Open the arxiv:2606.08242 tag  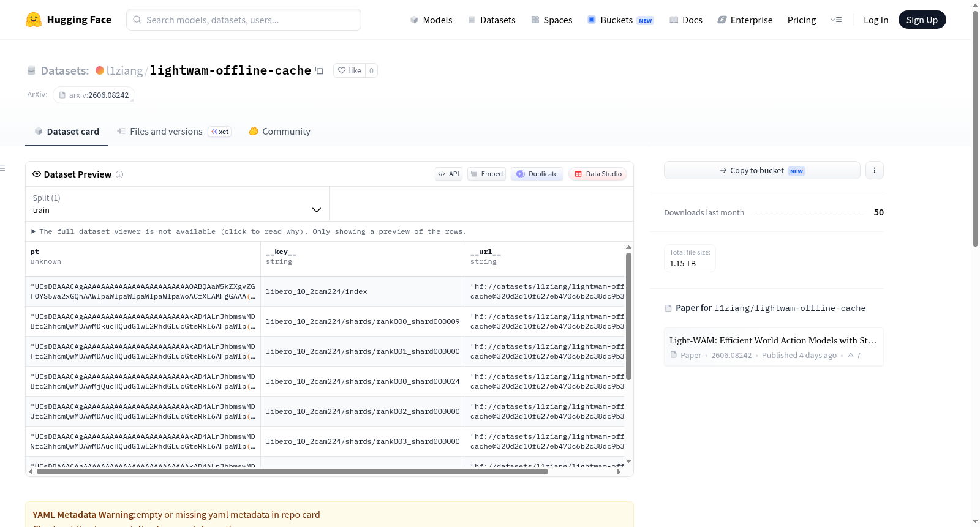[94, 95]
